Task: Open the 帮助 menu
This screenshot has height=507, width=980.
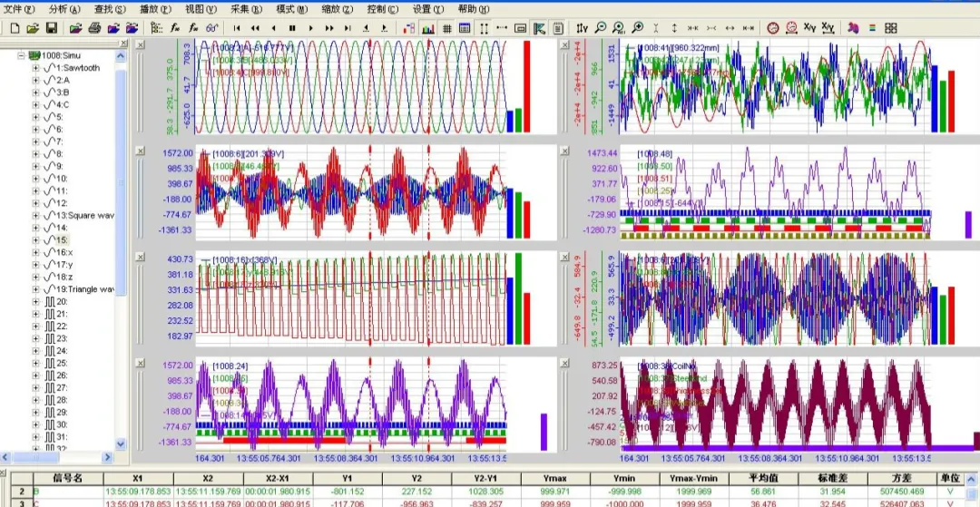Action: 473,9
